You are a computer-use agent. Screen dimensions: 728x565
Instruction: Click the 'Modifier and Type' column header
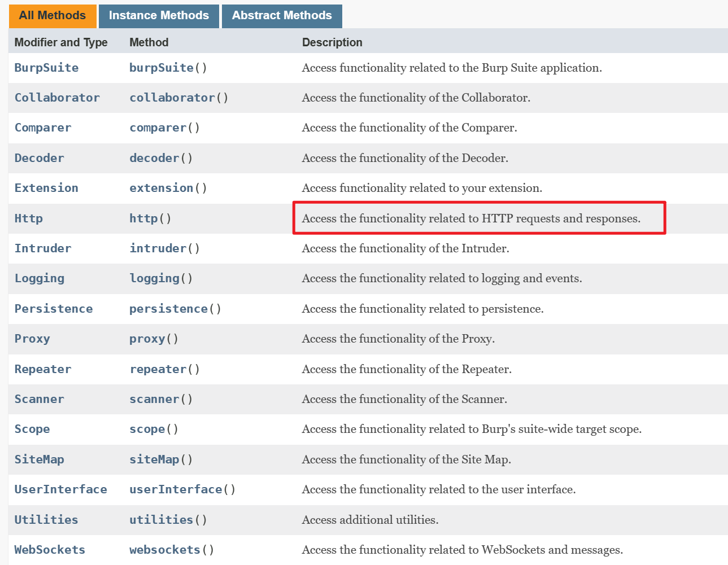coord(61,42)
